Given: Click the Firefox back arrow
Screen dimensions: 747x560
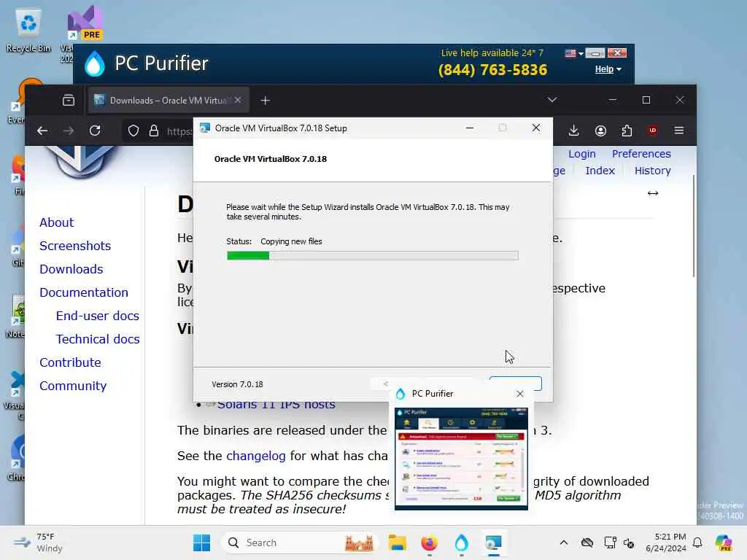Looking at the screenshot, I should pos(42,131).
